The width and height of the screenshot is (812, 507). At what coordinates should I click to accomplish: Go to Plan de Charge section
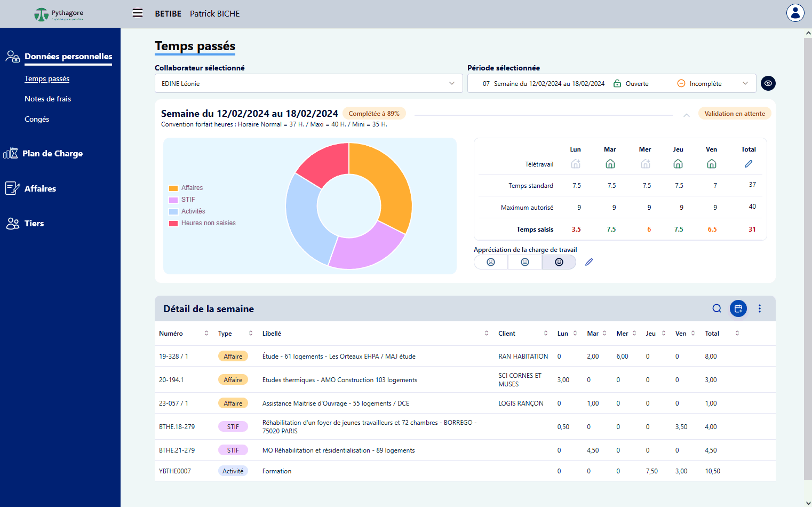[52, 154]
